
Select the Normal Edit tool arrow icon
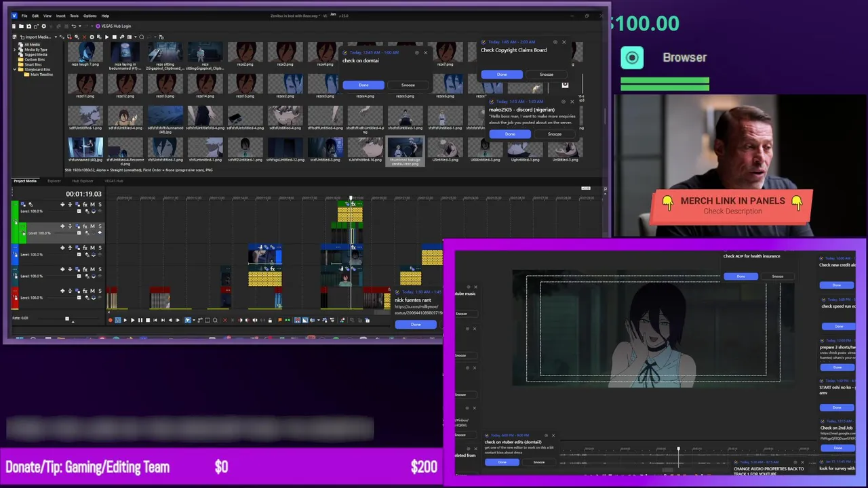(x=188, y=320)
